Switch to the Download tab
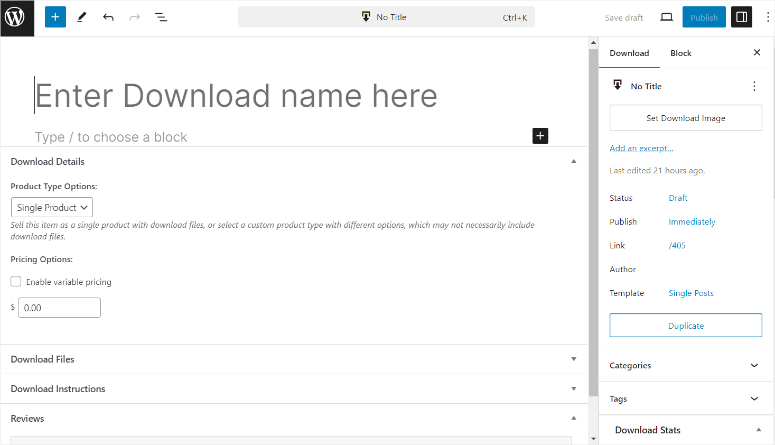 [x=629, y=53]
